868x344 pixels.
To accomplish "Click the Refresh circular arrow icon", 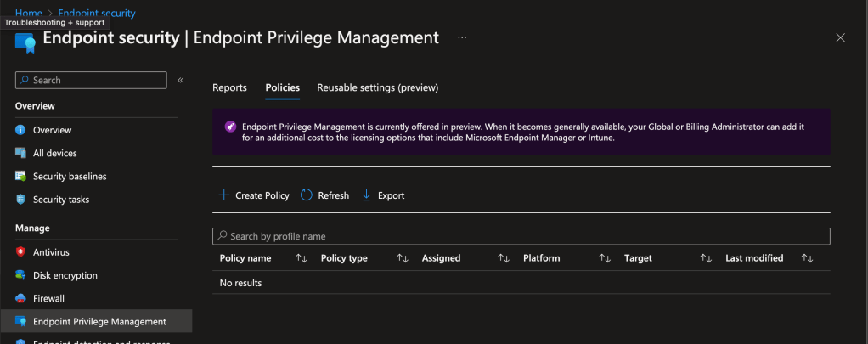I will click(307, 195).
